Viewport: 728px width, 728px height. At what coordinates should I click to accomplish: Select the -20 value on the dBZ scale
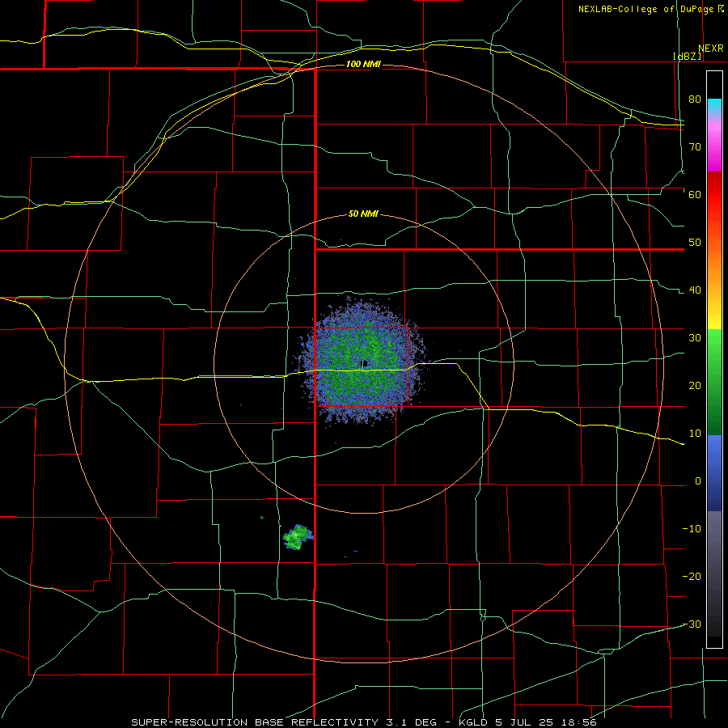pyautogui.click(x=692, y=576)
